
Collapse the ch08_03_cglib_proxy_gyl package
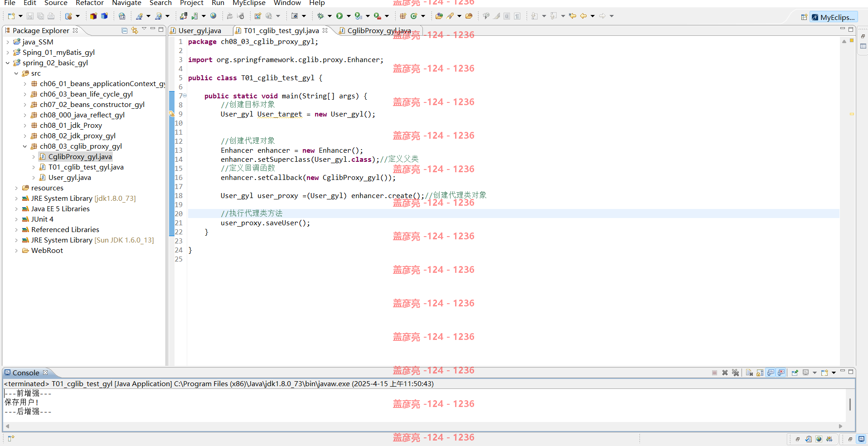[25, 146]
